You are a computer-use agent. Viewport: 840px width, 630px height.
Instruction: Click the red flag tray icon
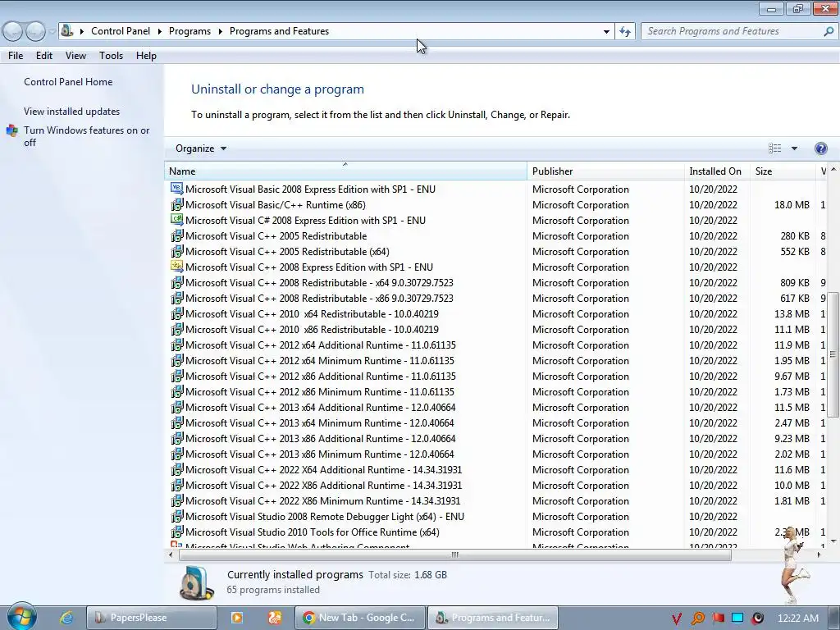[x=719, y=618]
